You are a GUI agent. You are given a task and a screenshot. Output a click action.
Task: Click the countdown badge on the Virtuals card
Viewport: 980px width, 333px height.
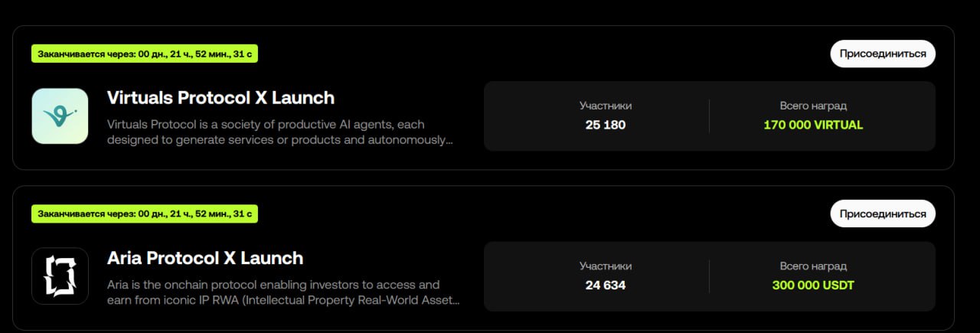coord(145,54)
